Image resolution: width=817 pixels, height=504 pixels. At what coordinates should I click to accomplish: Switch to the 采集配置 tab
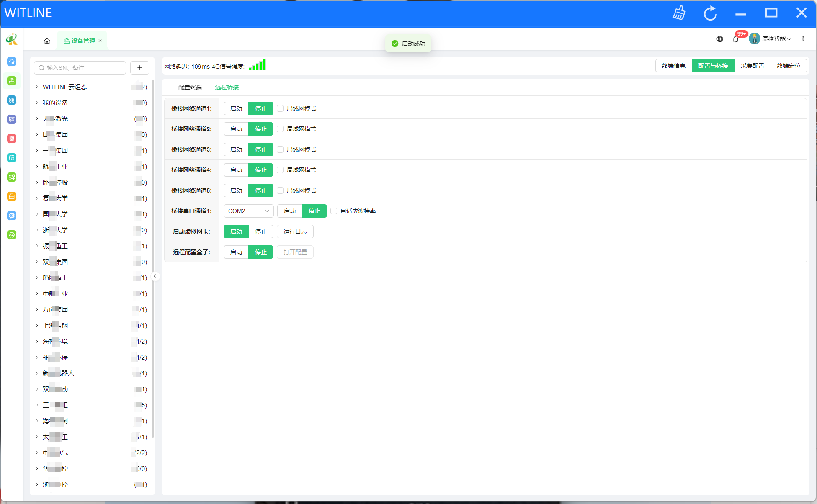tap(752, 66)
